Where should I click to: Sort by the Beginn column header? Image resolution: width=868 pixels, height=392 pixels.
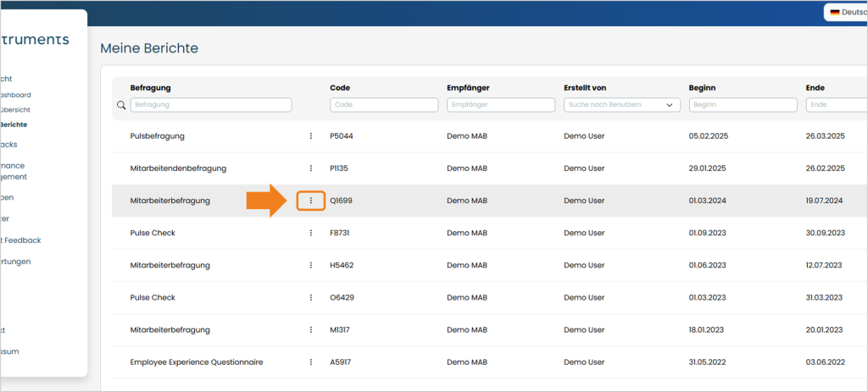click(x=703, y=87)
